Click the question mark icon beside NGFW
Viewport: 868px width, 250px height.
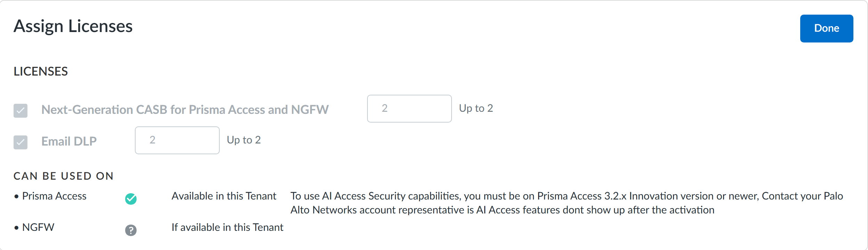pyautogui.click(x=131, y=230)
